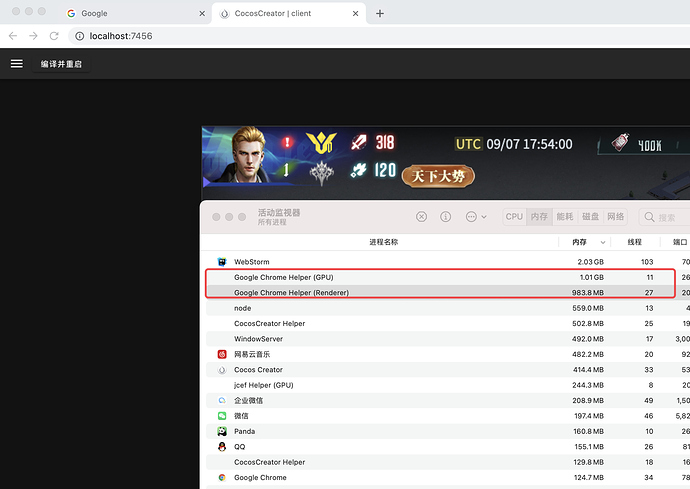
Task: Click the green 微信 app icon
Action: click(x=222, y=416)
